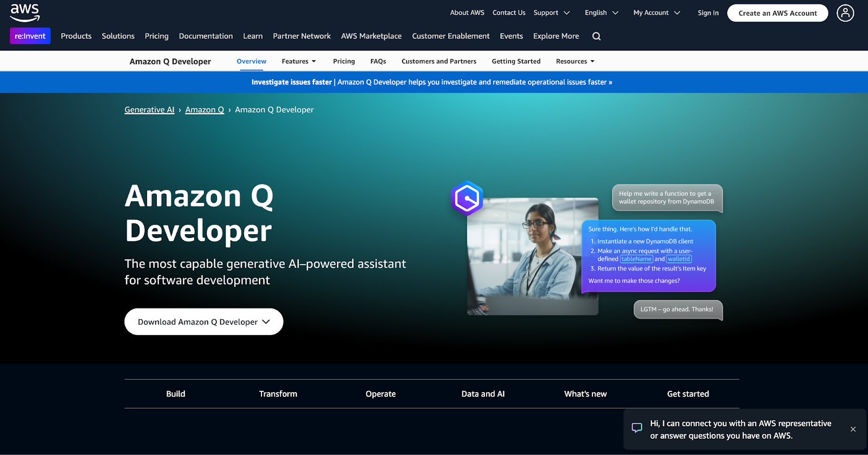Image resolution: width=868 pixels, height=455 pixels.
Task: Click the Amazon Q Developer subnav title
Action: (x=170, y=61)
